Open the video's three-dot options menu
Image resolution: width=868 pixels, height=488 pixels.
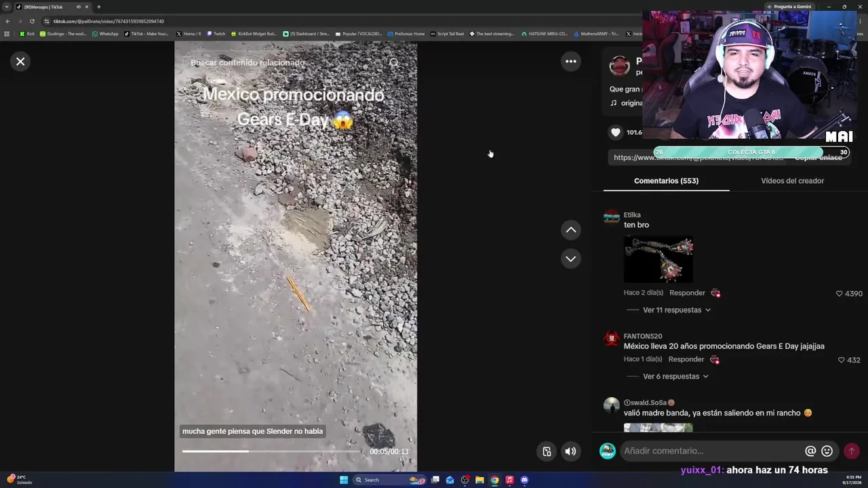[571, 62]
